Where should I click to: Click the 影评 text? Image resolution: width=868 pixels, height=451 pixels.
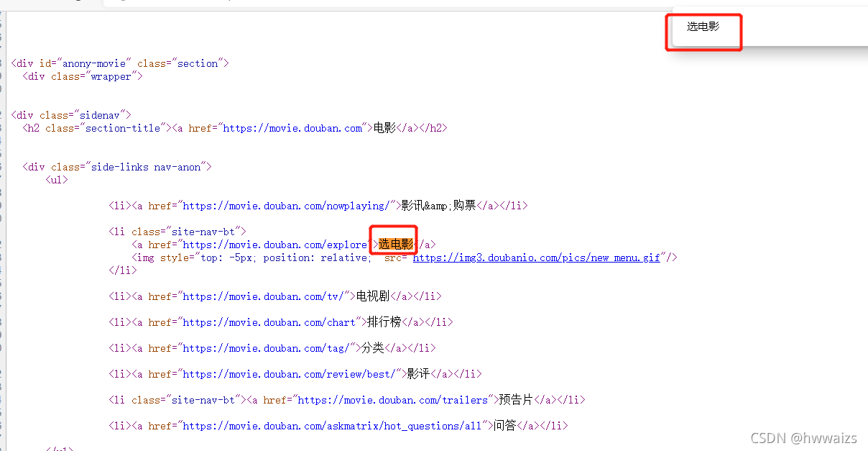point(418,374)
